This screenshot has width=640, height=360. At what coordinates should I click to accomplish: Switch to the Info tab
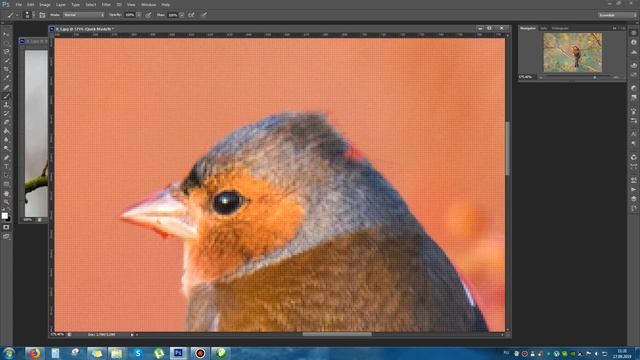(544, 28)
